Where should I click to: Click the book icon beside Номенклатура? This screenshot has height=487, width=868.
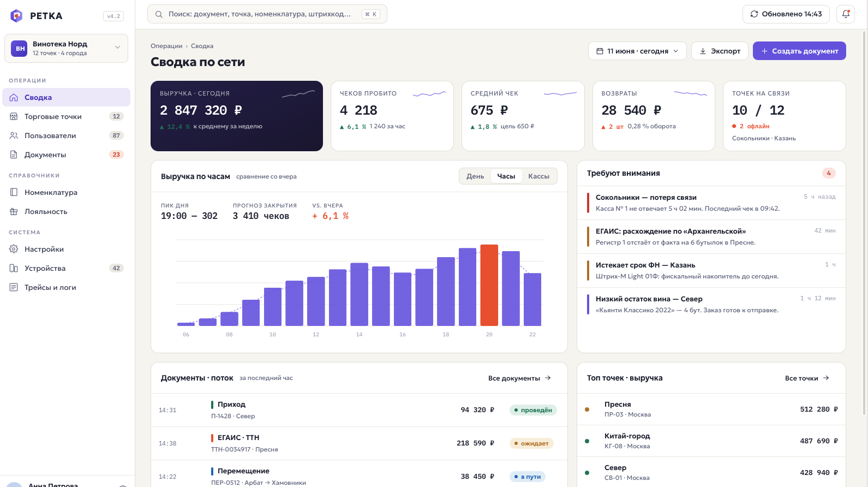[x=14, y=192]
